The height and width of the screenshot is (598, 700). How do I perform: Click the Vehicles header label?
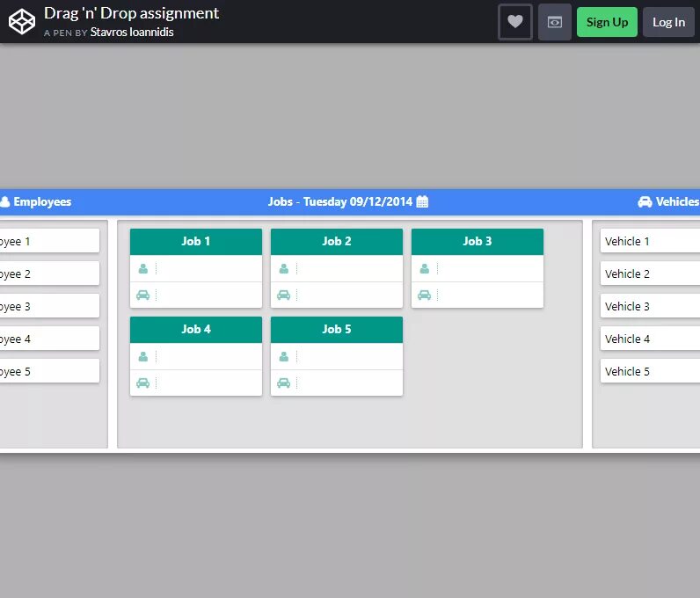[x=677, y=202]
